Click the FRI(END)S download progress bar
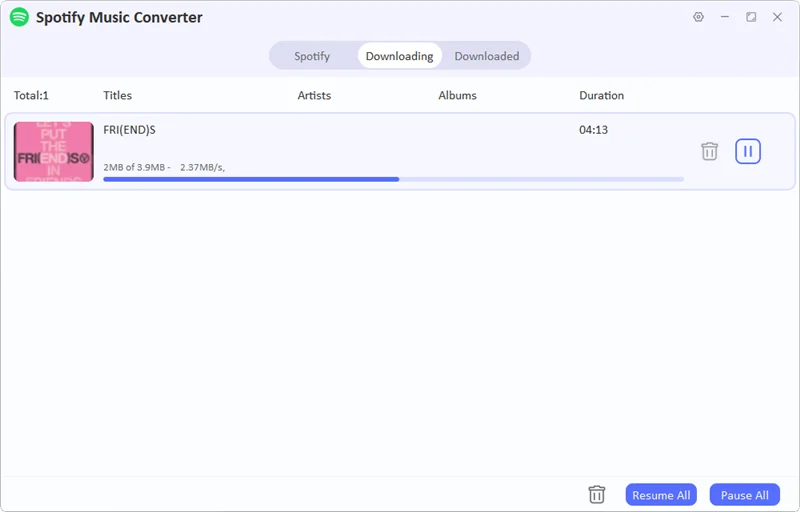 coord(393,179)
